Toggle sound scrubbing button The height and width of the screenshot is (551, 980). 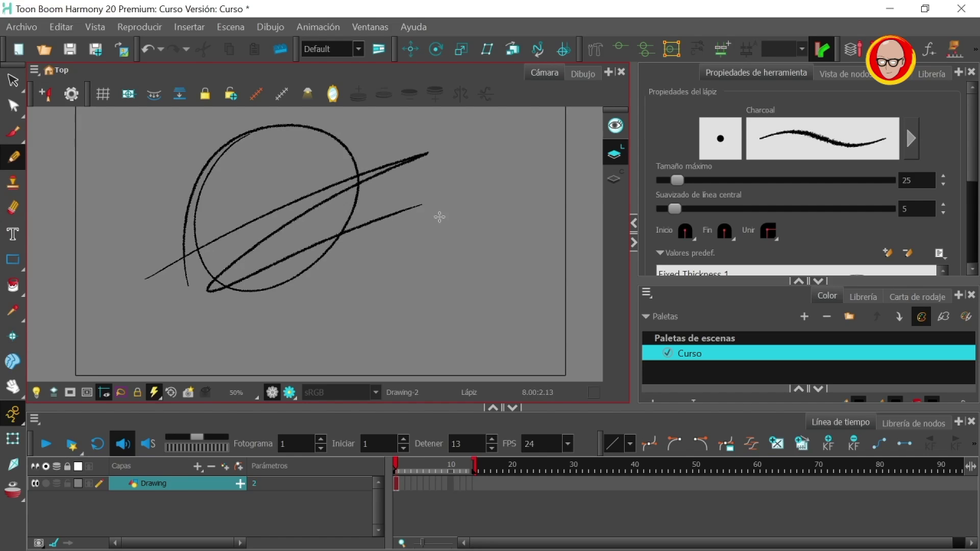(x=149, y=443)
